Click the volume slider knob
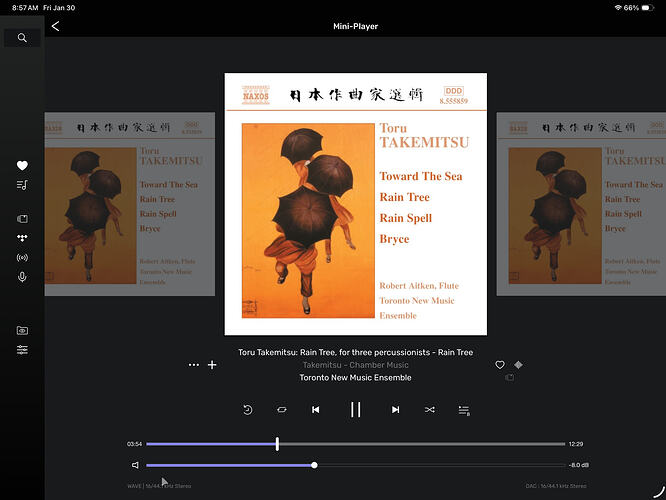Screen dimensions: 666x500 [x=314, y=465]
